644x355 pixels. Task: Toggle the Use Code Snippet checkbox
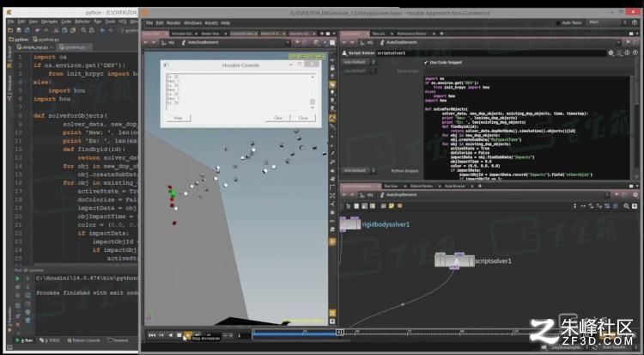426,63
